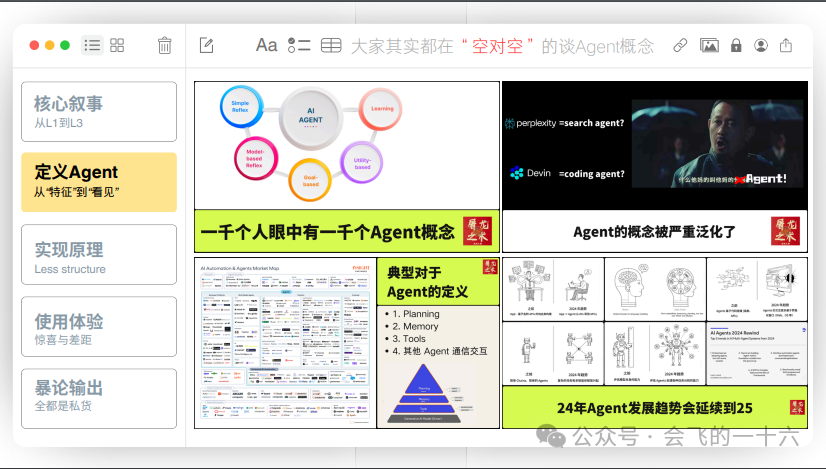This screenshot has width=826, height=469.
Task: Open the 典型对于Agent的定义 slide
Action: tap(438, 343)
